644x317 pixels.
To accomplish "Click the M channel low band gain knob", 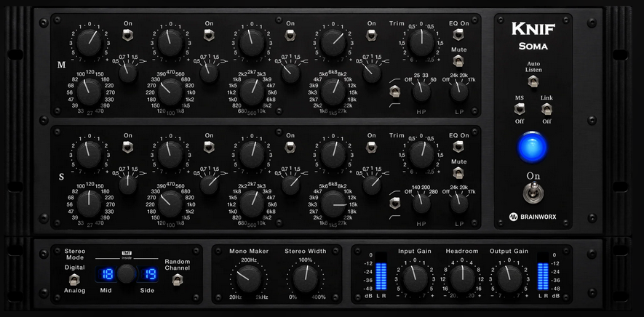I will click(x=89, y=43).
